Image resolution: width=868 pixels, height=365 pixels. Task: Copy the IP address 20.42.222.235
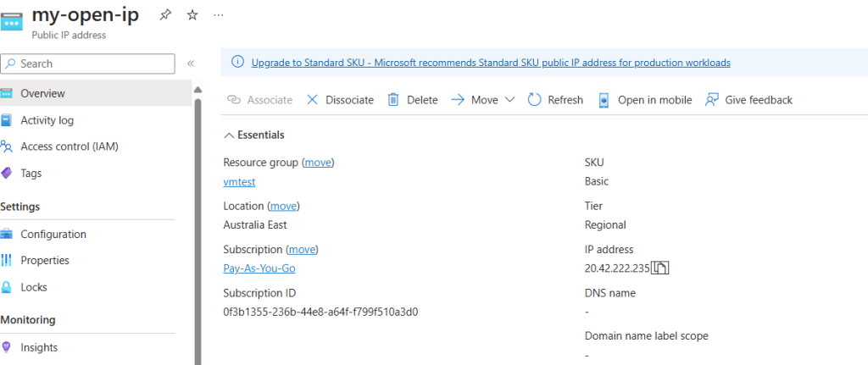[660, 268]
